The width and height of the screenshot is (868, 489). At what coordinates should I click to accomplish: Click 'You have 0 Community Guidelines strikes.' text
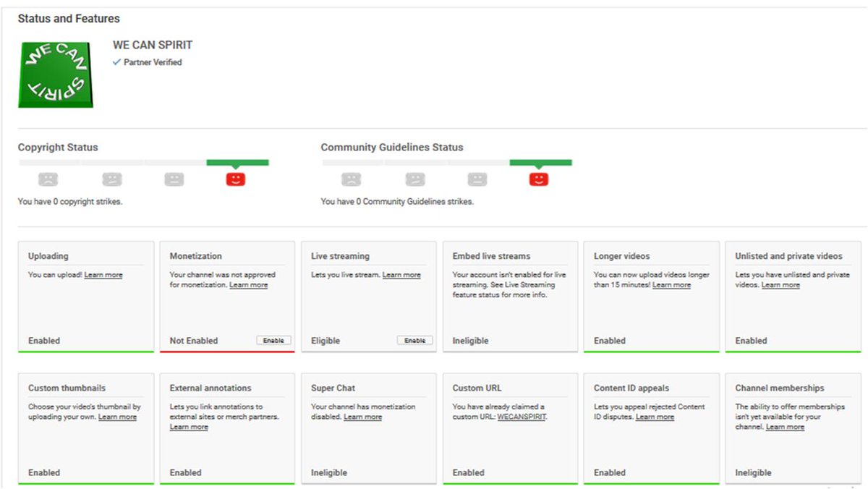(x=397, y=202)
